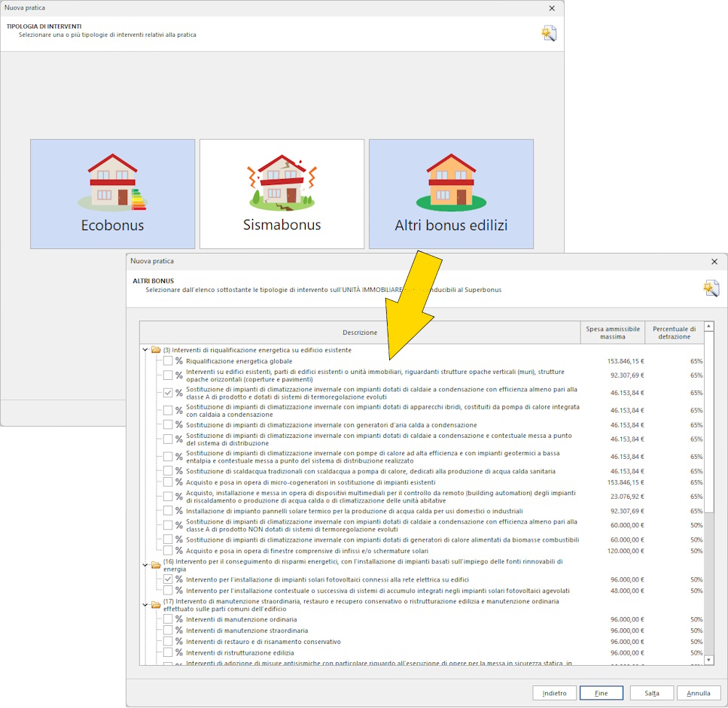
Task: Click the Spesa ammissibile massima column header
Action: tap(613, 333)
